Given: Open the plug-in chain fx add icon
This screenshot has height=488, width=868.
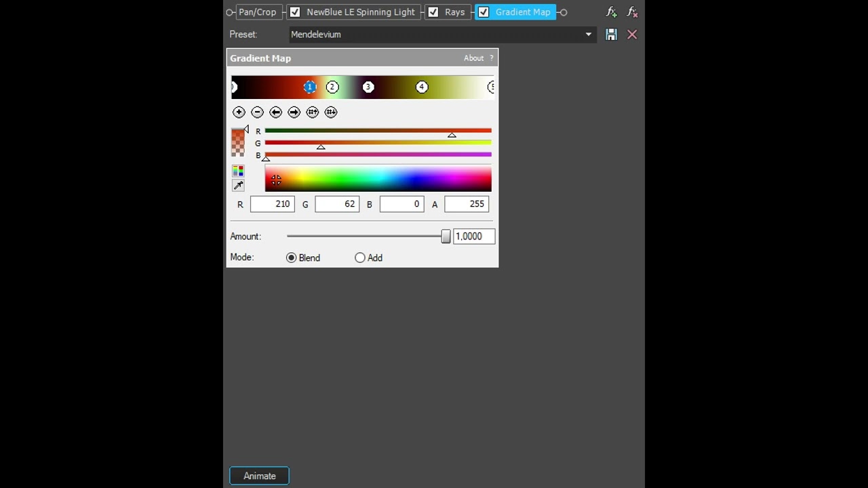Looking at the screenshot, I should click(x=612, y=12).
